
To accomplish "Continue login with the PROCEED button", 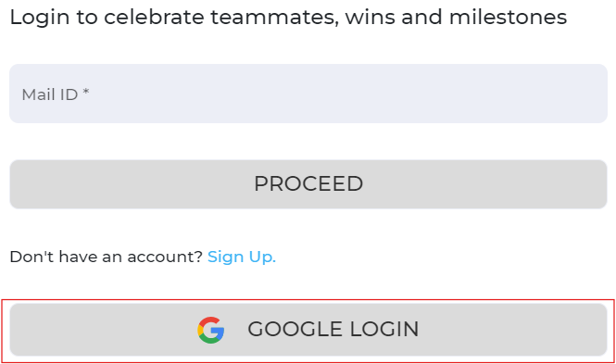I will pyautogui.click(x=308, y=183).
